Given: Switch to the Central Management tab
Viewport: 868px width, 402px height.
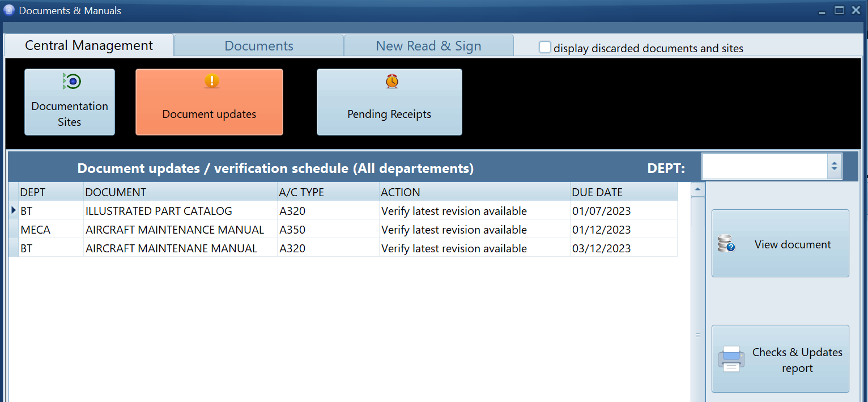Looking at the screenshot, I should [89, 45].
